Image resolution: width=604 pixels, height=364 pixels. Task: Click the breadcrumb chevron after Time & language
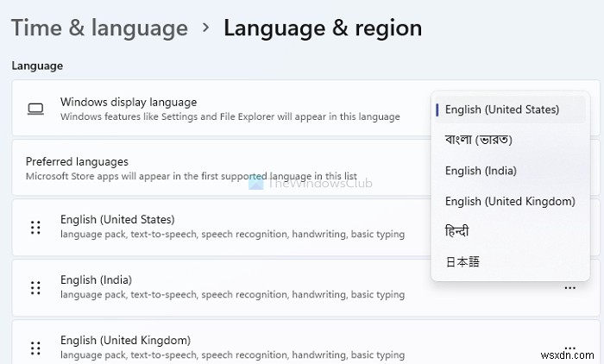205,28
